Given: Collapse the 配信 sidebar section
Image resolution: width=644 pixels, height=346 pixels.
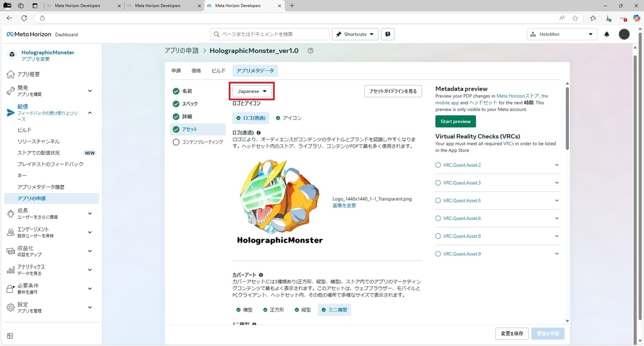Looking at the screenshot, I should coord(90,113).
